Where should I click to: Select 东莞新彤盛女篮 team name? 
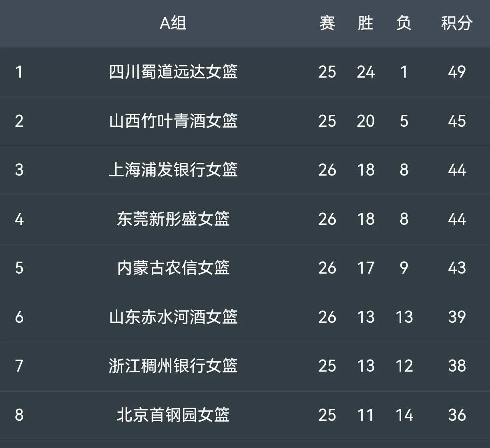coord(173,219)
